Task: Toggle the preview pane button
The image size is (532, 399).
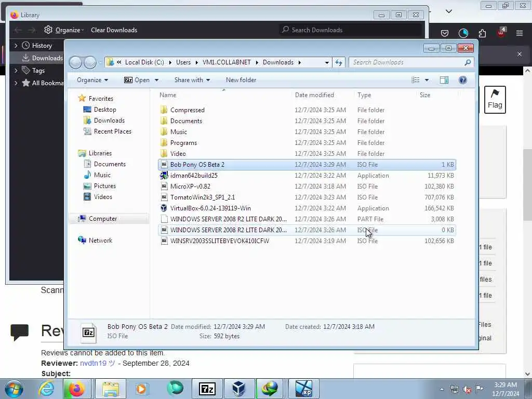Action: pos(444,80)
